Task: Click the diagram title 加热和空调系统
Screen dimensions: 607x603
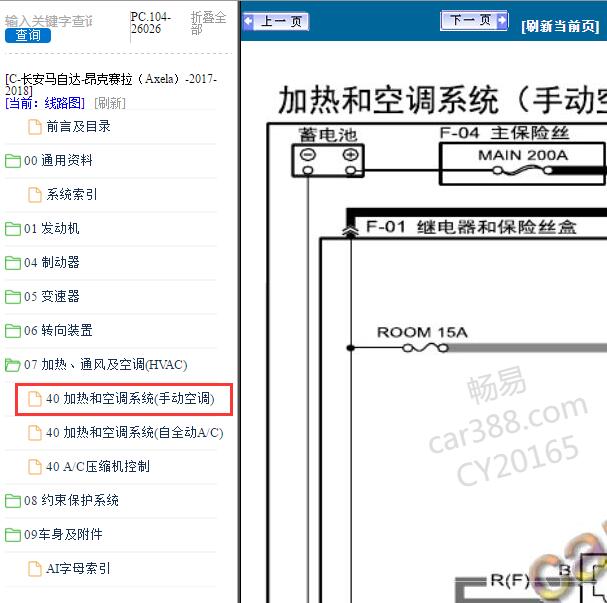Action: 442,100
